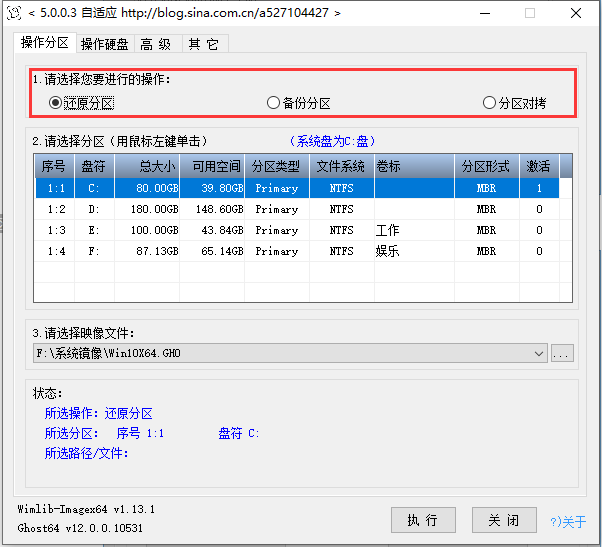
Task: Select the 备份分区 radio option
Action: point(273,103)
